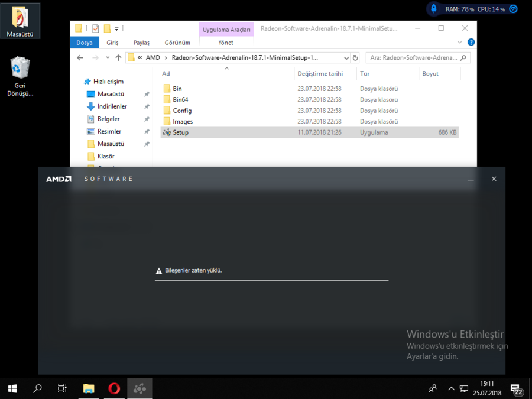Close the AMD Software installer window

click(494, 179)
